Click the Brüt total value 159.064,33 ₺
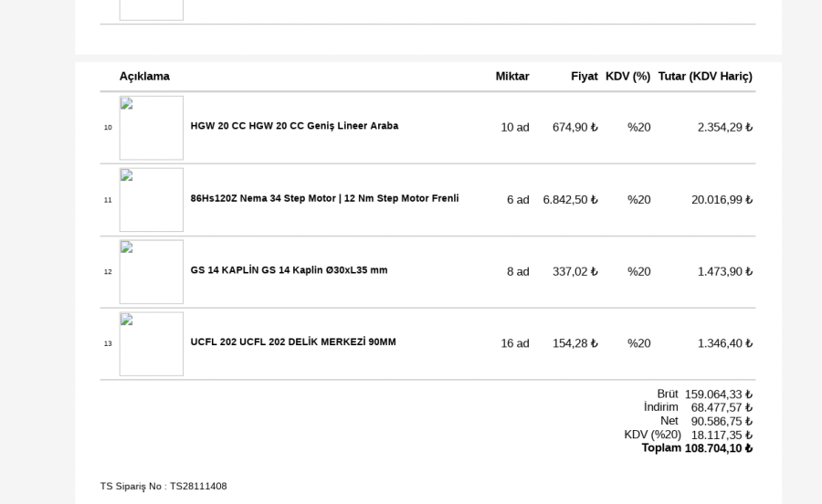This screenshot has height=504, width=822. click(x=719, y=394)
